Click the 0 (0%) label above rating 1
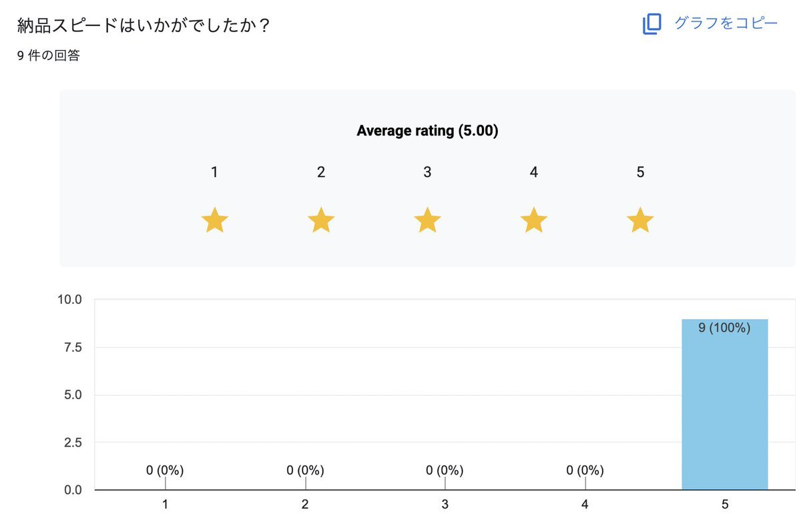Viewport: 801px width, 532px height. [165, 471]
